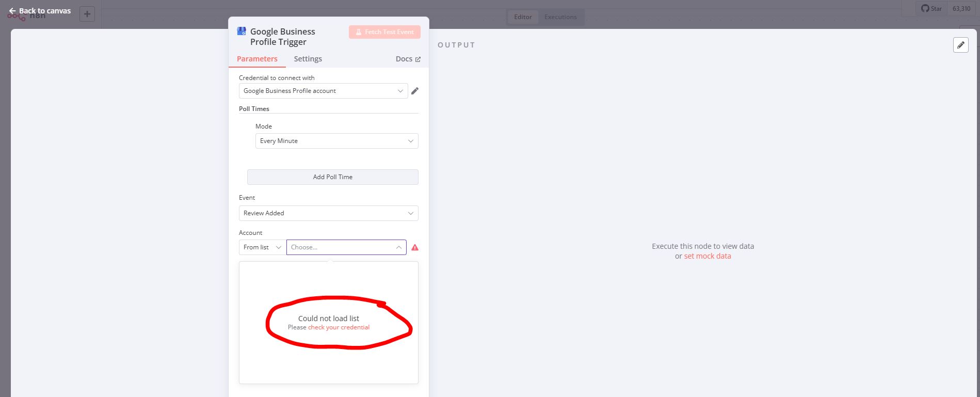
Task: Click Google Business Profile node icon
Action: [242, 31]
